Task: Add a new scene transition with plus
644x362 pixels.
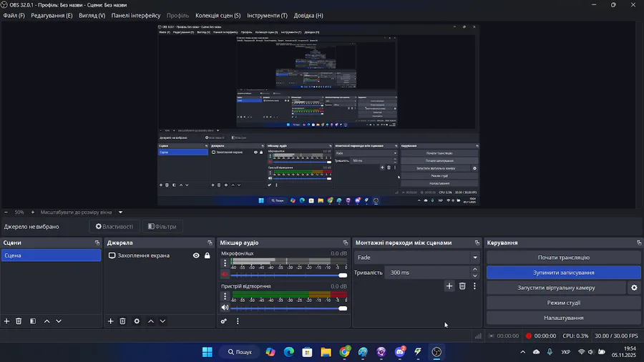Action: pos(449,286)
